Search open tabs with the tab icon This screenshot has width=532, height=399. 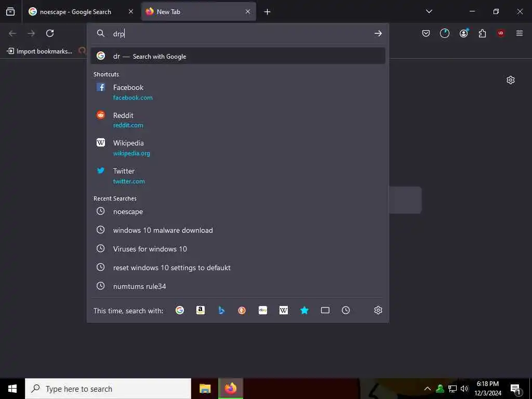click(x=325, y=310)
